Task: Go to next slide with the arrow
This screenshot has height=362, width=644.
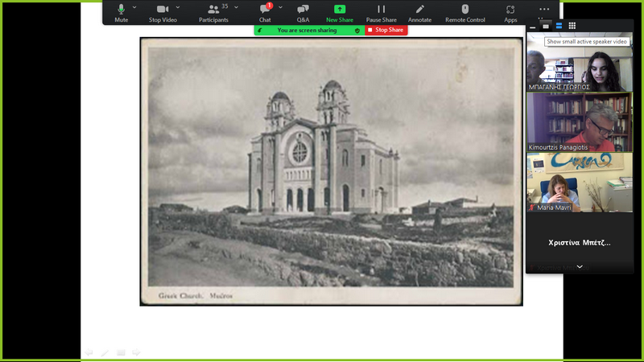Action: coord(136,352)
